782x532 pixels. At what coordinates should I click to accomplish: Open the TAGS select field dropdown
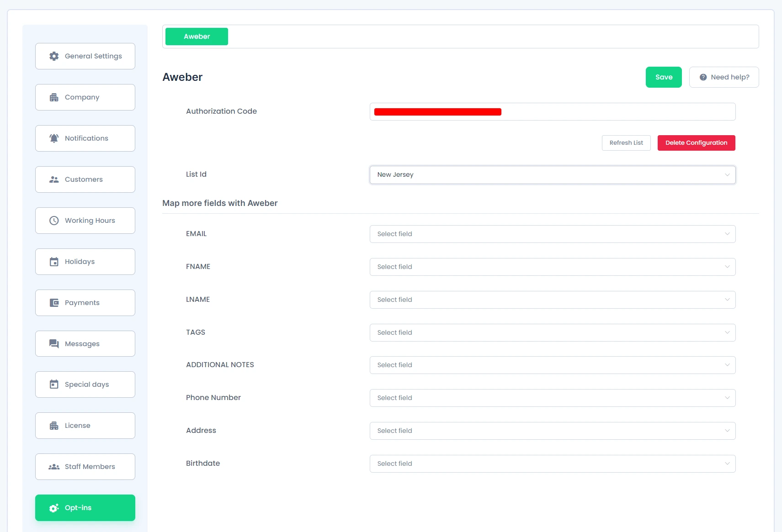coord(552,332)
